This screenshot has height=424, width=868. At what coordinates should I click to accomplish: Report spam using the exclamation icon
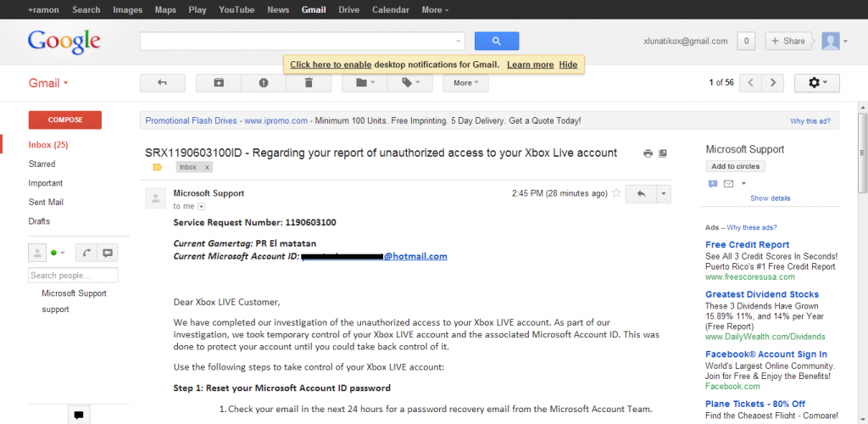[264, 83]
